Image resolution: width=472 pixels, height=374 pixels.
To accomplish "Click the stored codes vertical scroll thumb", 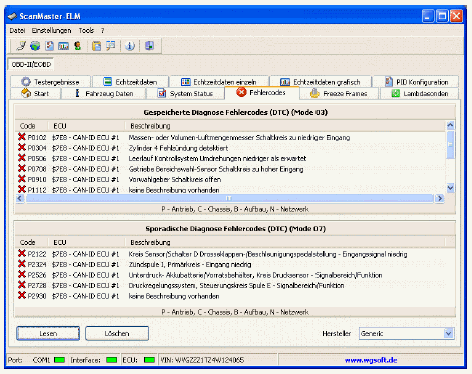I will pyautogui.click(x=450, y=144).
